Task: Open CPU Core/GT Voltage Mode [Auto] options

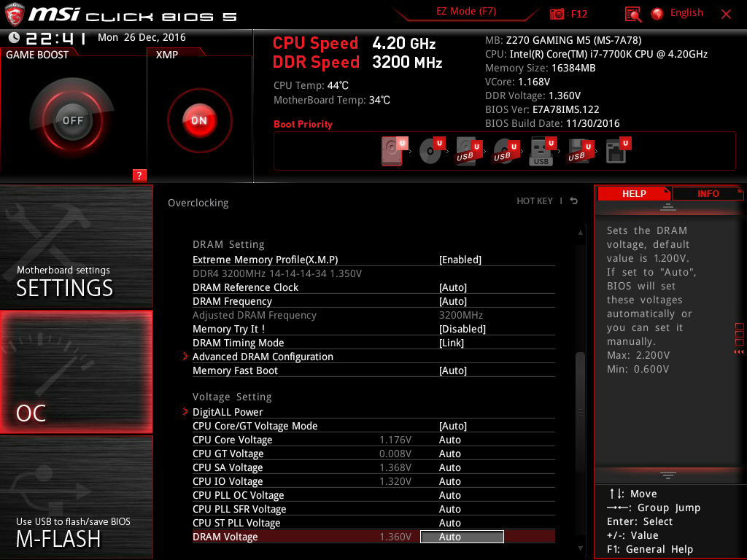Action: tap(453, 425)
